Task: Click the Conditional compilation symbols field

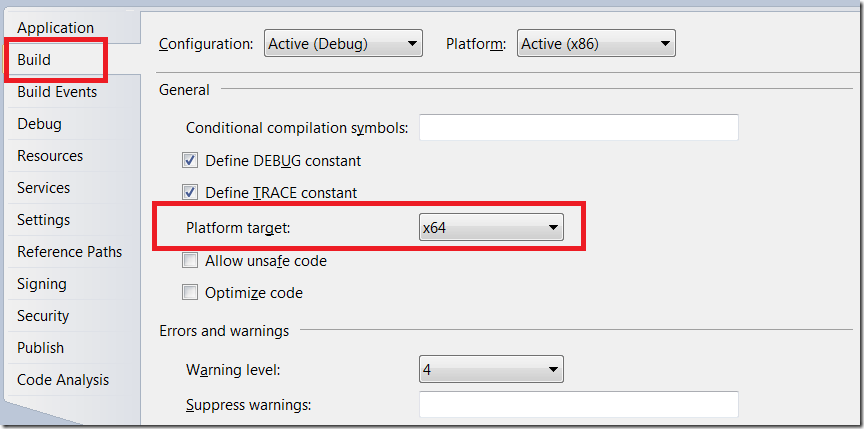Action: point(579,128)
